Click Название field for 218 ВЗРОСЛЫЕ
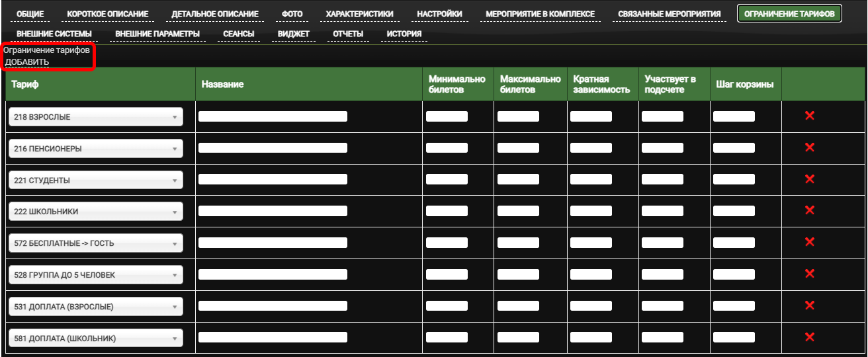 [x=273, y=116]
